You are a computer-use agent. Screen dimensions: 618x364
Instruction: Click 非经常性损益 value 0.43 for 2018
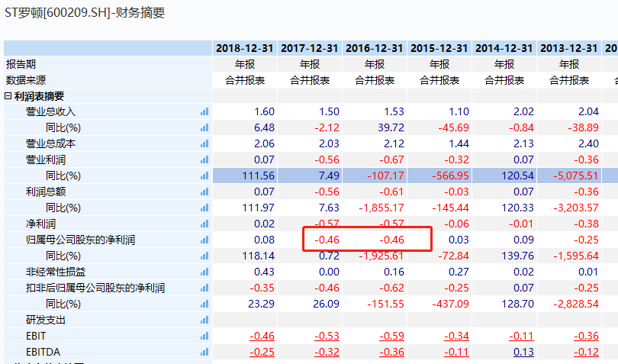pyautogui.click(x=265, y=272)
